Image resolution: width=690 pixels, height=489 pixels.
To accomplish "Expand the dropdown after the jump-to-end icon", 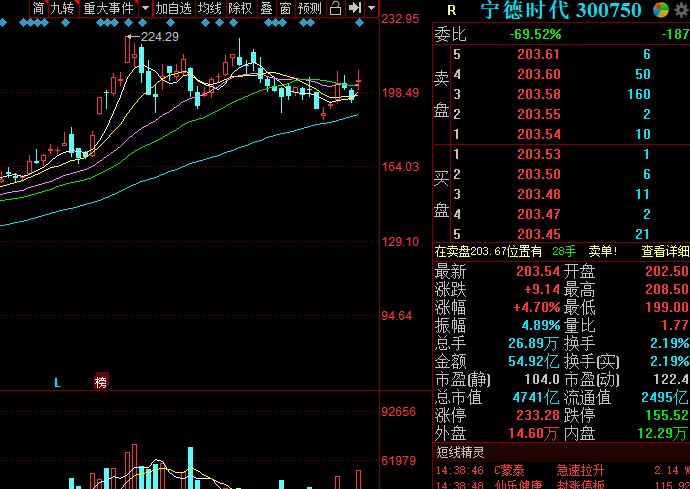I will 371,8.
